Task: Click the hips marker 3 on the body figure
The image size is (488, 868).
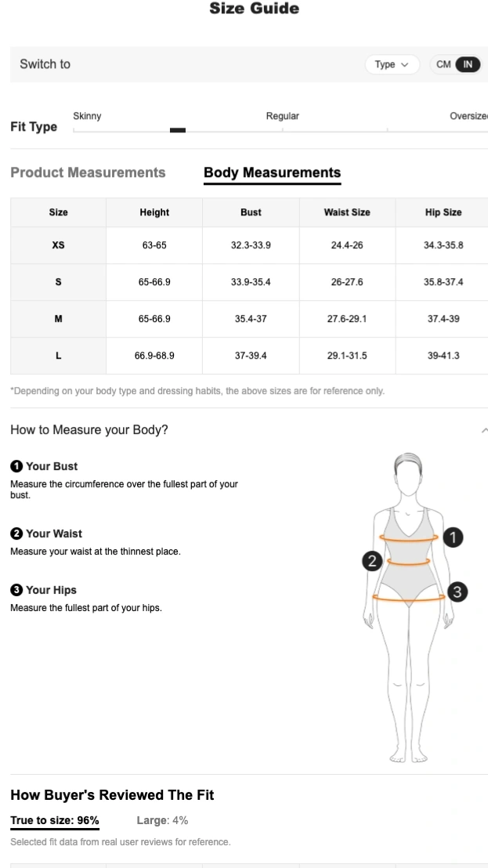Action: [x=458, y=592]
